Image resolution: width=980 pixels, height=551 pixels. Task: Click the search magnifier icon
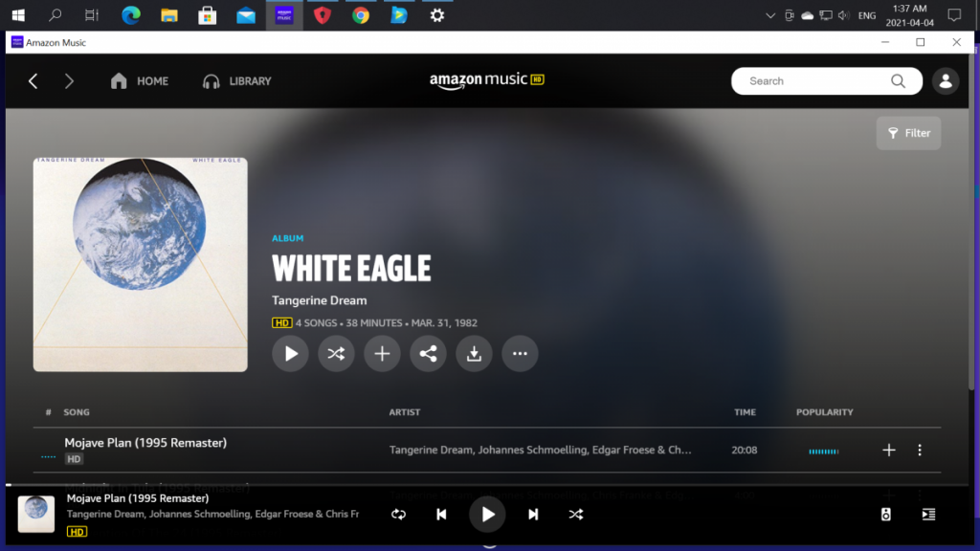point(898,81)
